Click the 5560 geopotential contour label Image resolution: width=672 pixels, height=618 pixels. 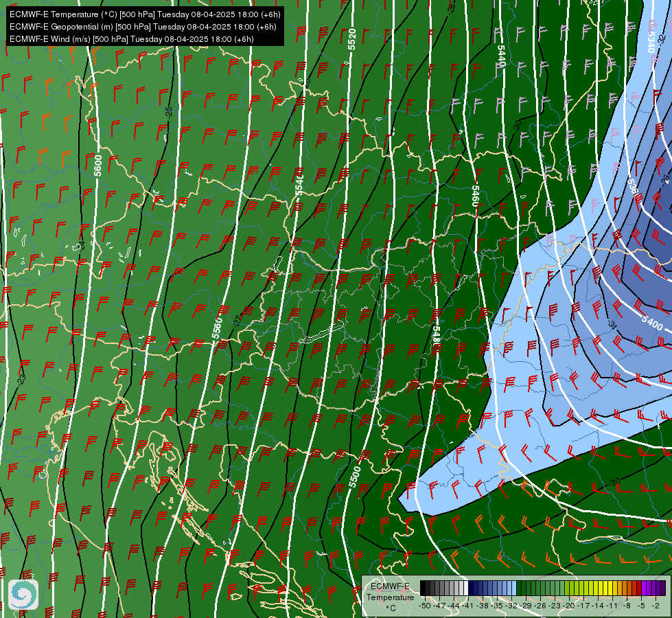[x=218, y=328]
